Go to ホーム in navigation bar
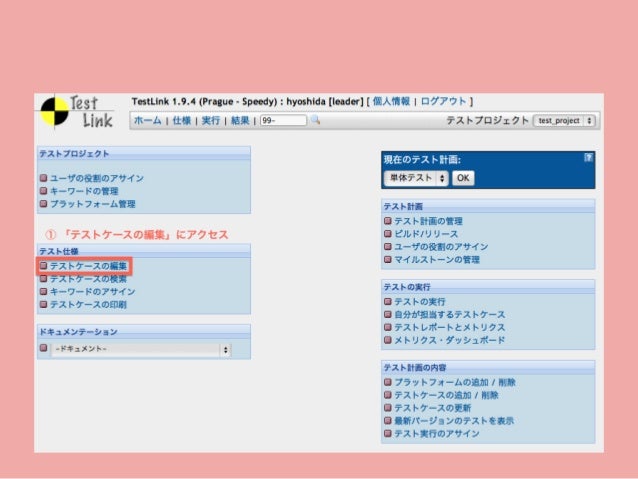The image size is (638, 479). (147, 120)
